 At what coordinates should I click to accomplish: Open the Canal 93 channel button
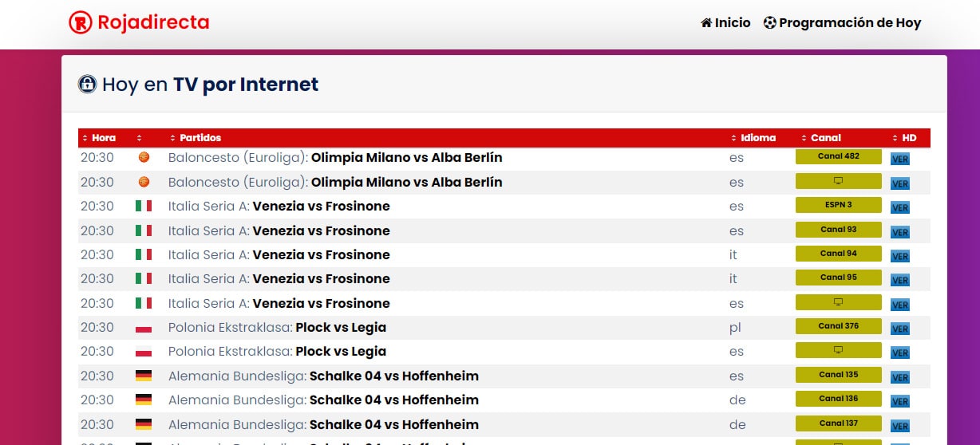(838, 230)
